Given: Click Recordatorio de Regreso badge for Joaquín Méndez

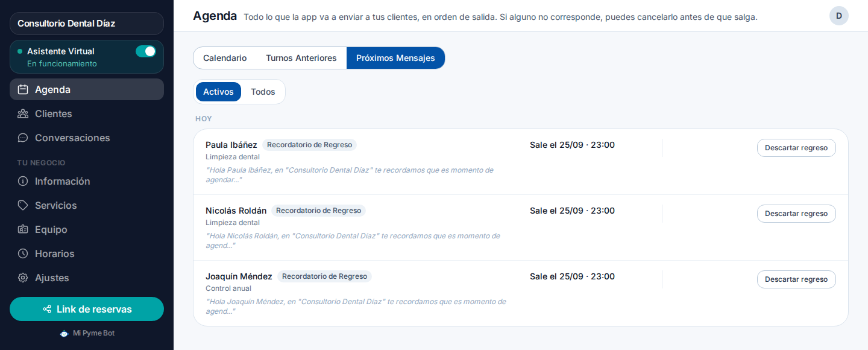Looking at the screenshot, I should (324, 276).
